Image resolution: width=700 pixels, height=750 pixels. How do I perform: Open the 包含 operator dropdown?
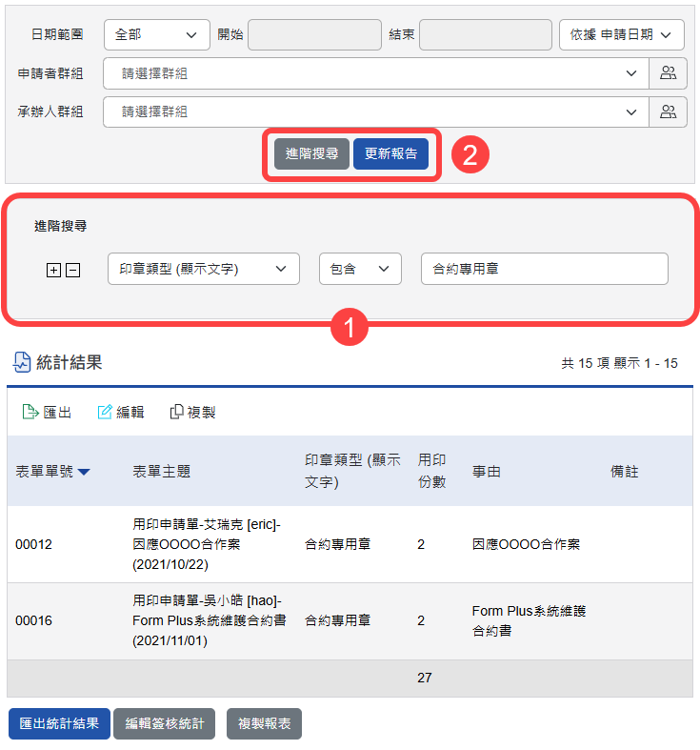tap(360, 269)
